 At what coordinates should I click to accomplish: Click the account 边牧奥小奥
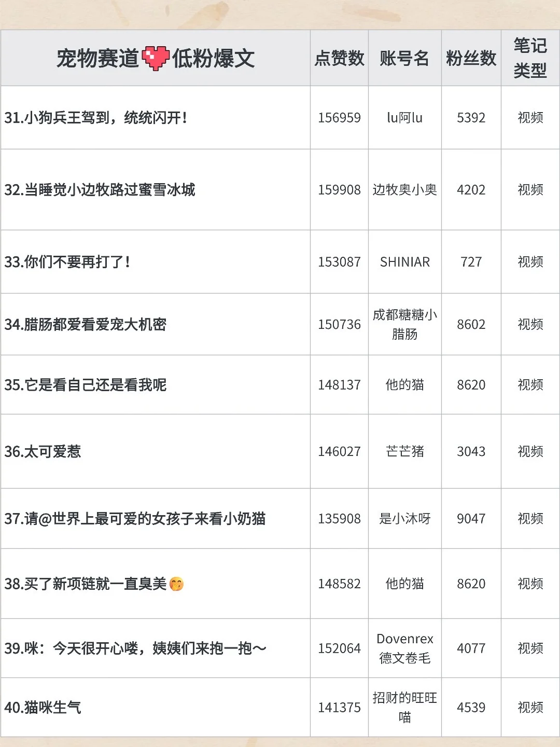click(x=405, y=190)
